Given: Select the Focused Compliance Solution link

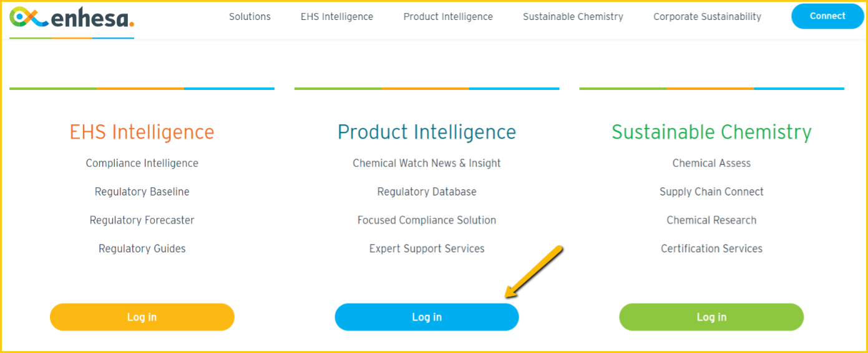Looking at the screenshot, I should click(x=427, y=220).
